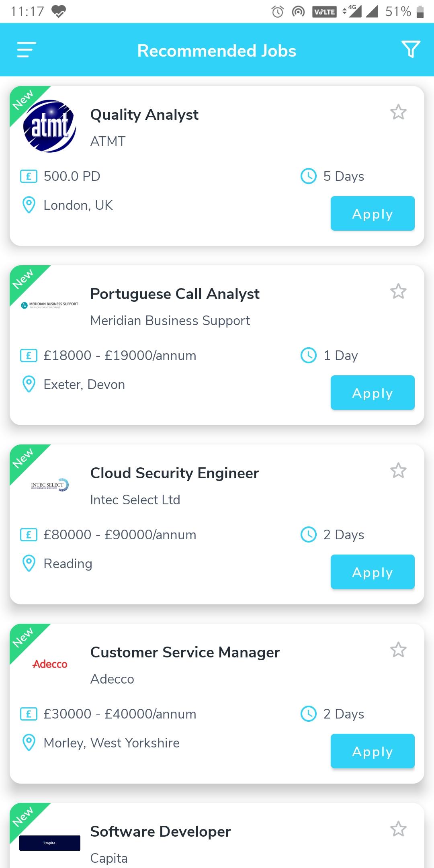Tap the Capita company logo
The image size is (434, 868).
click(49, 843)
